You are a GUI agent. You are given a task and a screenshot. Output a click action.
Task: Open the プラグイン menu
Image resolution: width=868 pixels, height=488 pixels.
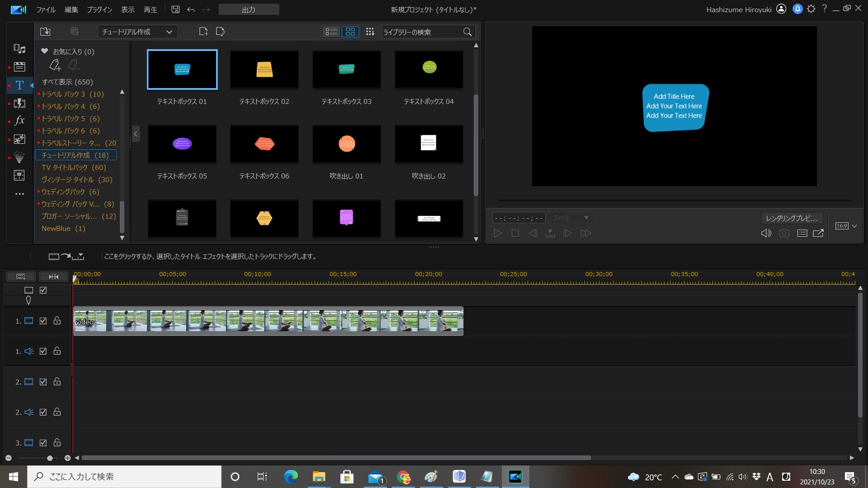point(99,9)
